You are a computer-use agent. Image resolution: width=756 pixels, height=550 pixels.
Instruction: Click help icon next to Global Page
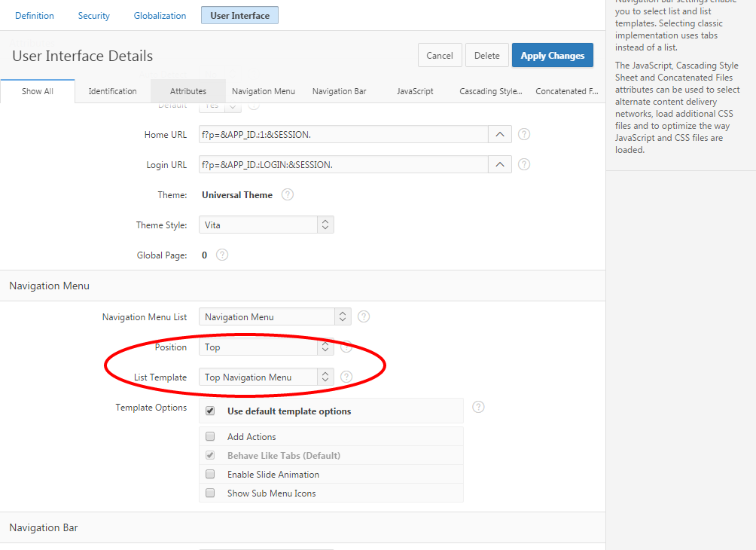tap(221, 255)
